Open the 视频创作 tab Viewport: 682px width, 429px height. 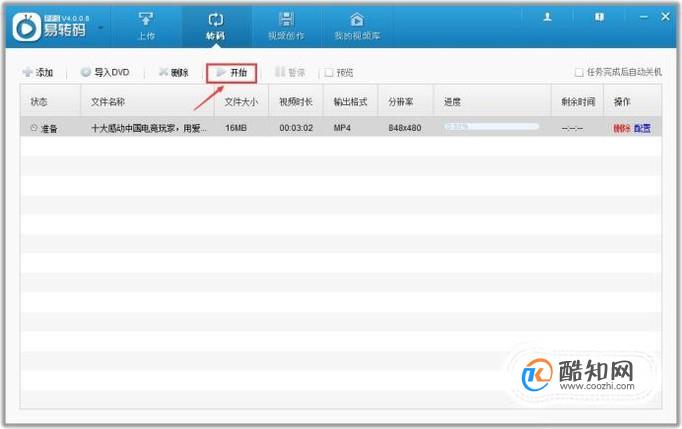coord(286,26)
